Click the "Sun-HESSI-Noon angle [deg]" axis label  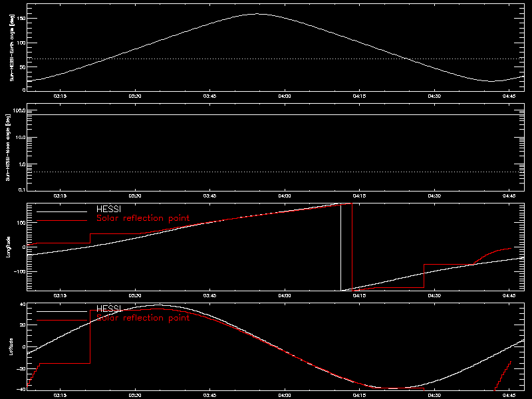8,147
